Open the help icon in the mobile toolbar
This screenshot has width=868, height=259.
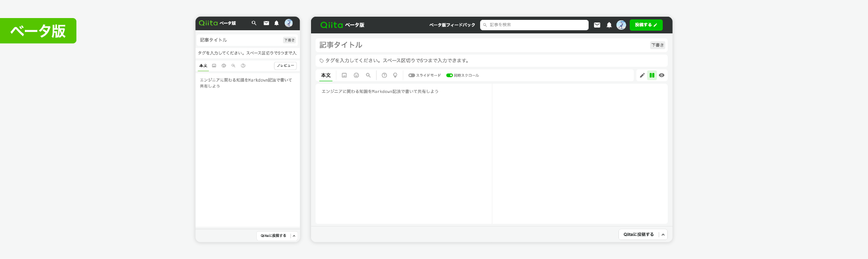tap(243, 66)
